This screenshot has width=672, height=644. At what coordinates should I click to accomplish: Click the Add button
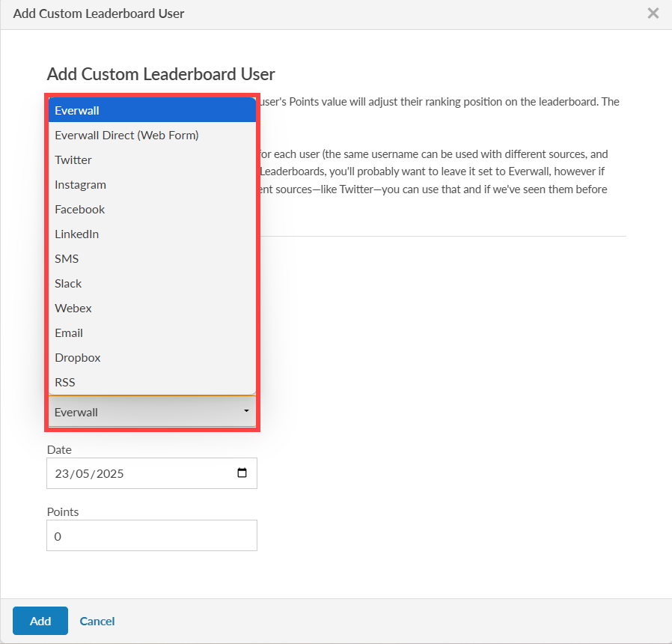[x=40, y=621]
